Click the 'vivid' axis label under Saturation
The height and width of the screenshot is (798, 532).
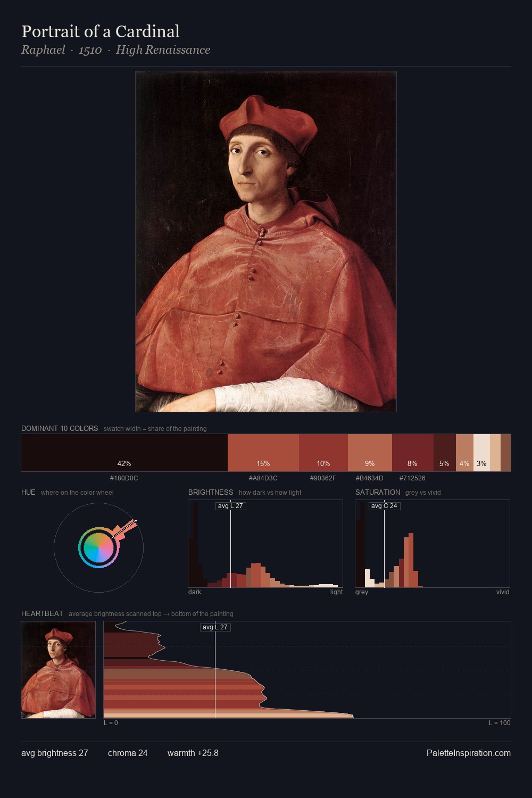tap(503, 592)
